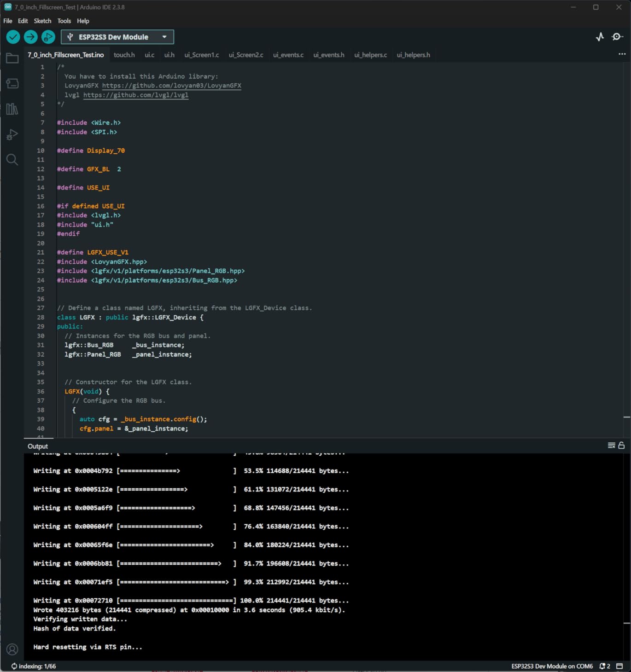Open the Search sidebar panel

(x=12, y=160)
